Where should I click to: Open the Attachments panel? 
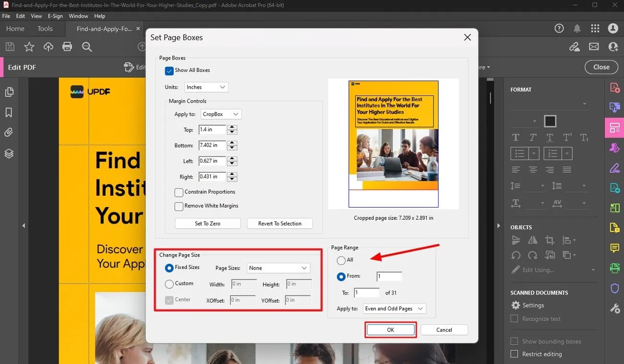[x=10, y=132]
